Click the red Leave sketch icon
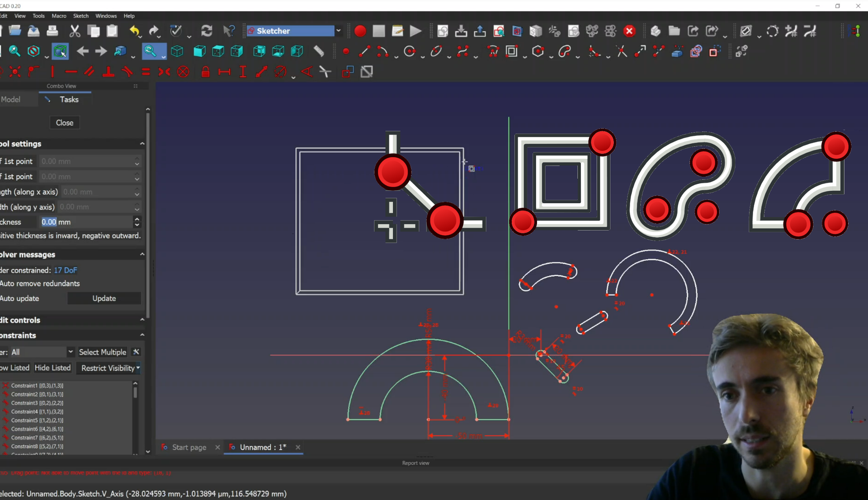Image resolution: width=868 pixels, height=500 pixels. 629,31
